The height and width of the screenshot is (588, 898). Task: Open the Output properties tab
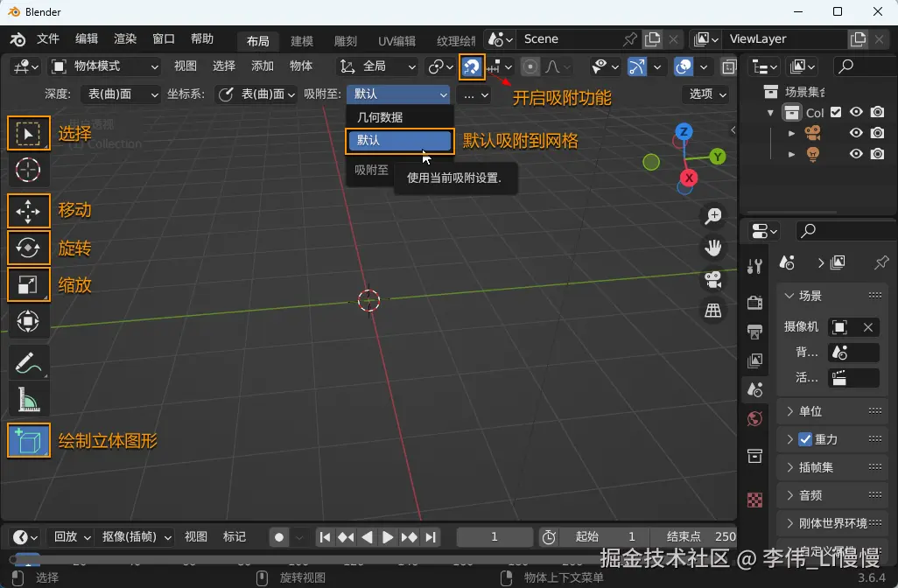(x=754, y=332)
